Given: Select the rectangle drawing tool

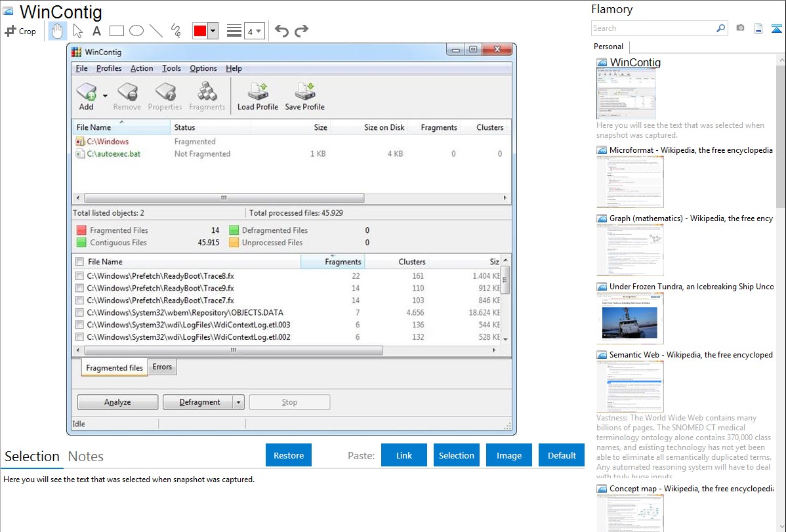Looking at the screenshot, I should pos(116,31).
